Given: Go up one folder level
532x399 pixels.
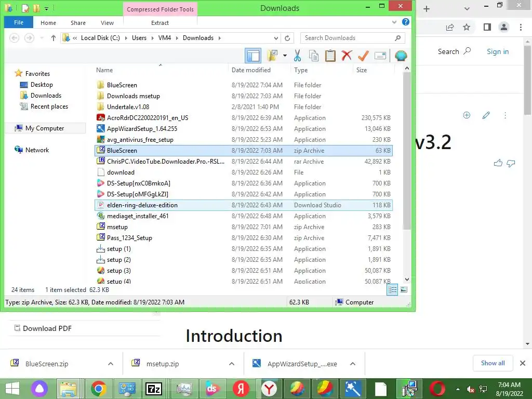Looking at the screenshot, I should 54,38.
